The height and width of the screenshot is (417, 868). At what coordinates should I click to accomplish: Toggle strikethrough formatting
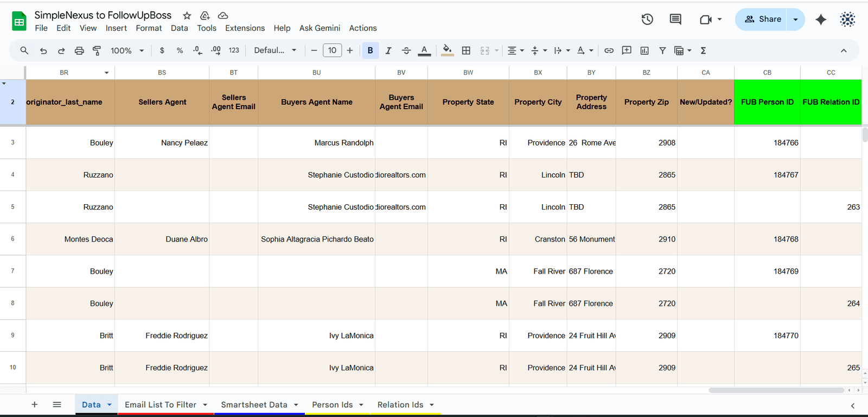(x=406, y=50)
